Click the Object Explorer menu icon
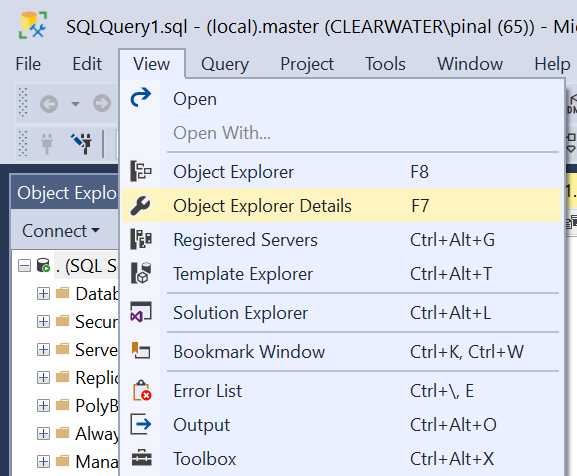The image size is (577, 476). pyautogui.click(x=141, y=171)
